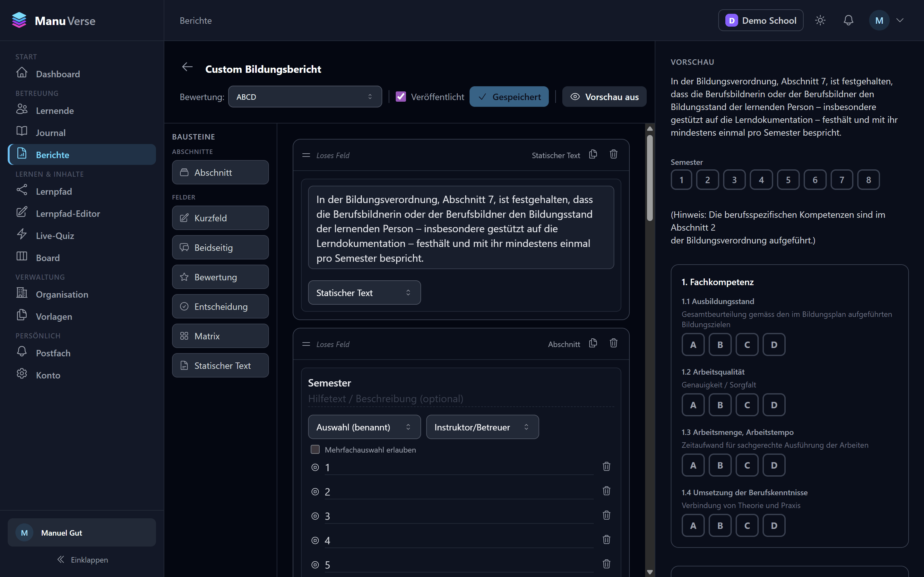This screenshot has height=577, width=924.
Task: Grab drag handle of Statischer Text field
Action: [306, 155]
